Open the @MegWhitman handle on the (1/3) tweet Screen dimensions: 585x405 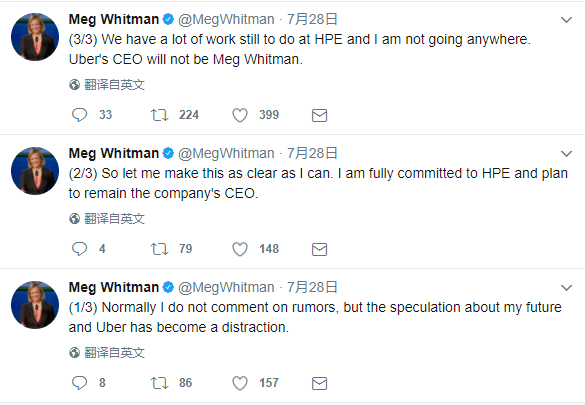[226, 287]
